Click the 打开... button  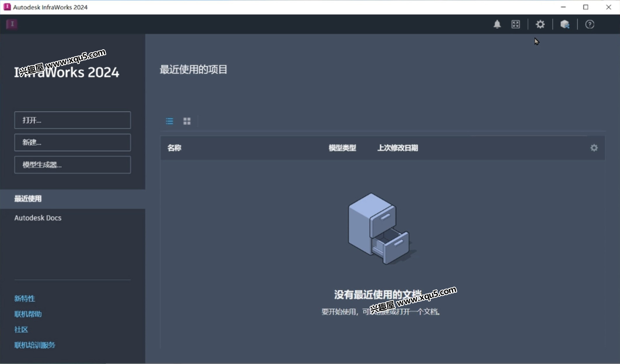(72, 120)
